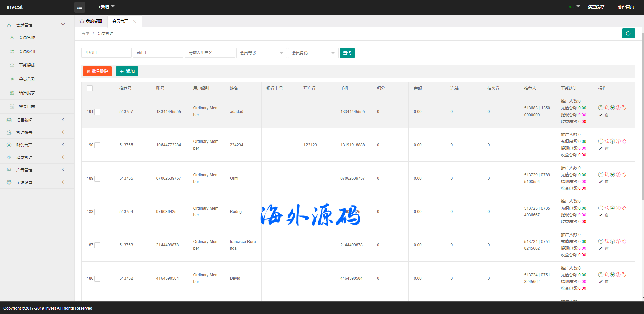Select the checkbox for row 188
Screen dimensions: 644x314
coord(97,212)
